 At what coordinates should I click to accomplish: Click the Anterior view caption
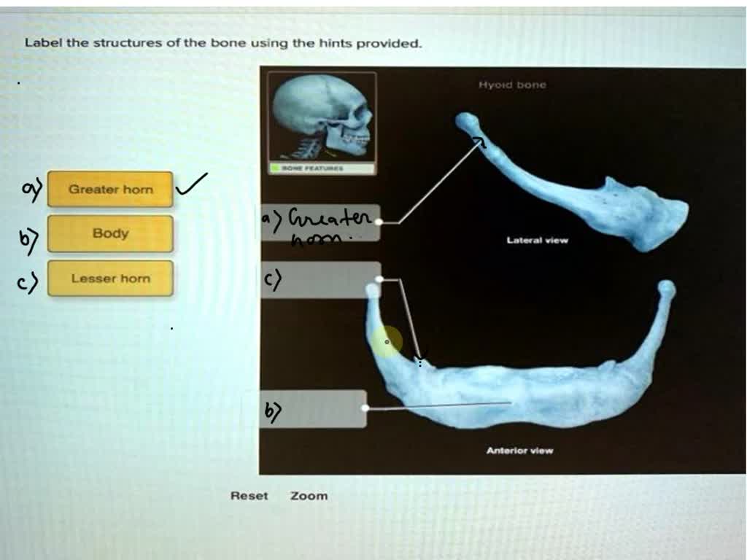[519, 451]
